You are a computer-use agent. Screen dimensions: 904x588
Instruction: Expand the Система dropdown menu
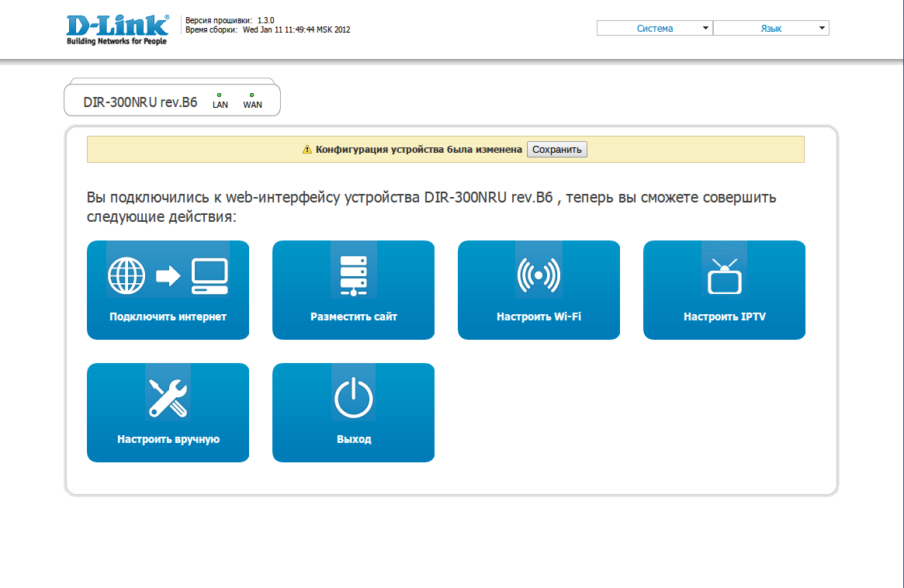(x=655, y=28)
